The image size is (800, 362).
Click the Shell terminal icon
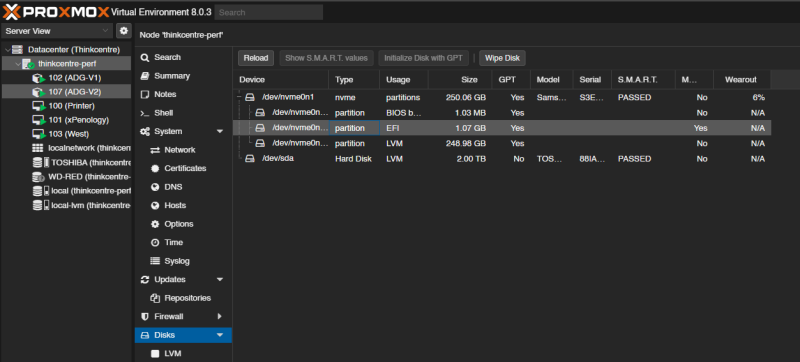pos(145,113)
